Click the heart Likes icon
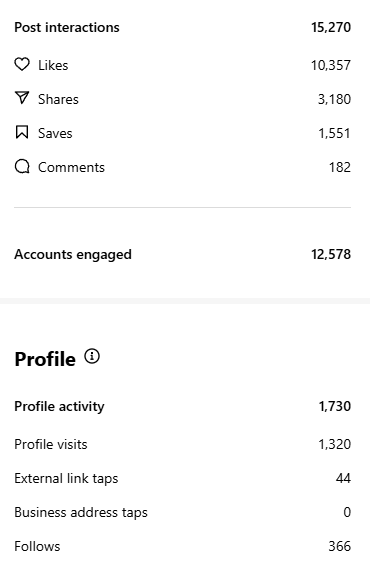370x567 pixels. [22, 65]
